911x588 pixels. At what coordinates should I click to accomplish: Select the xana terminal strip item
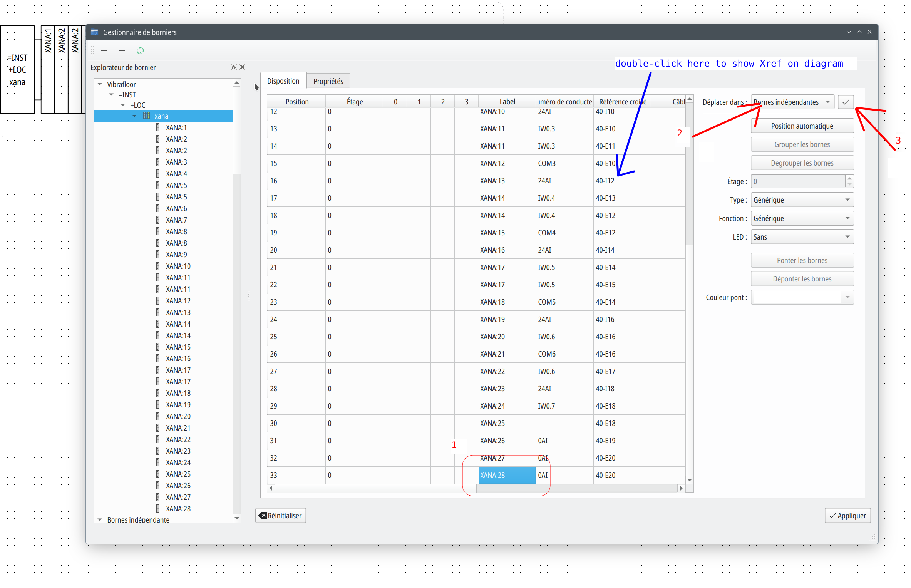(x=163, y=116)
